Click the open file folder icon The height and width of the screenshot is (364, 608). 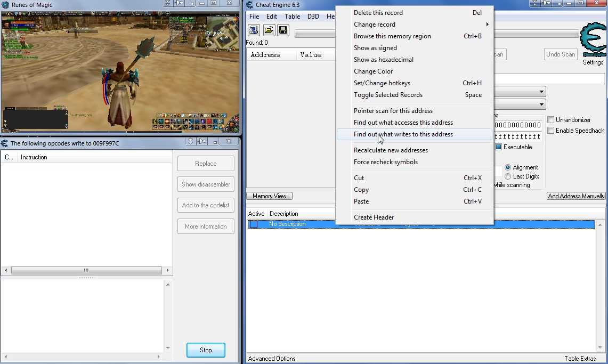(269, 30)
